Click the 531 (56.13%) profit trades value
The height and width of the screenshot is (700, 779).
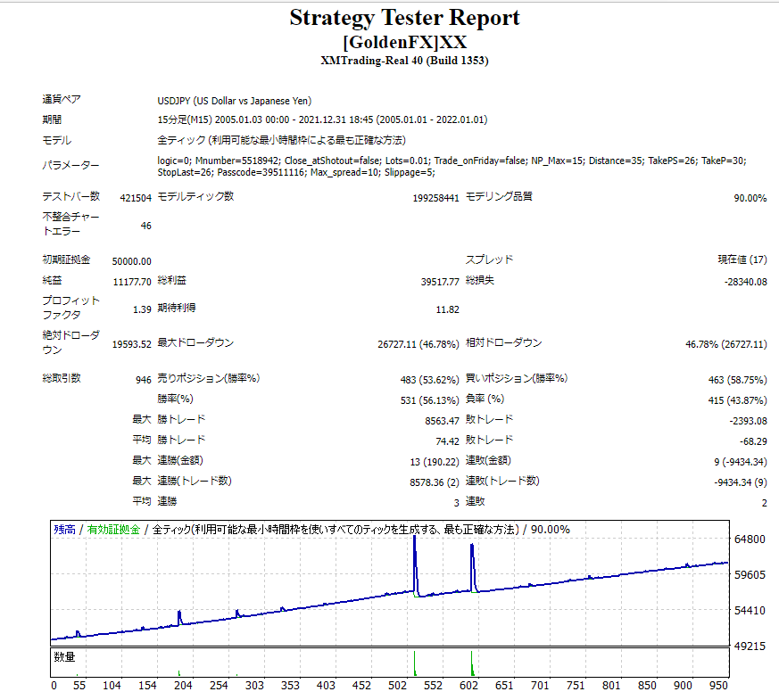pyautogui.click(x=430, y=400)
